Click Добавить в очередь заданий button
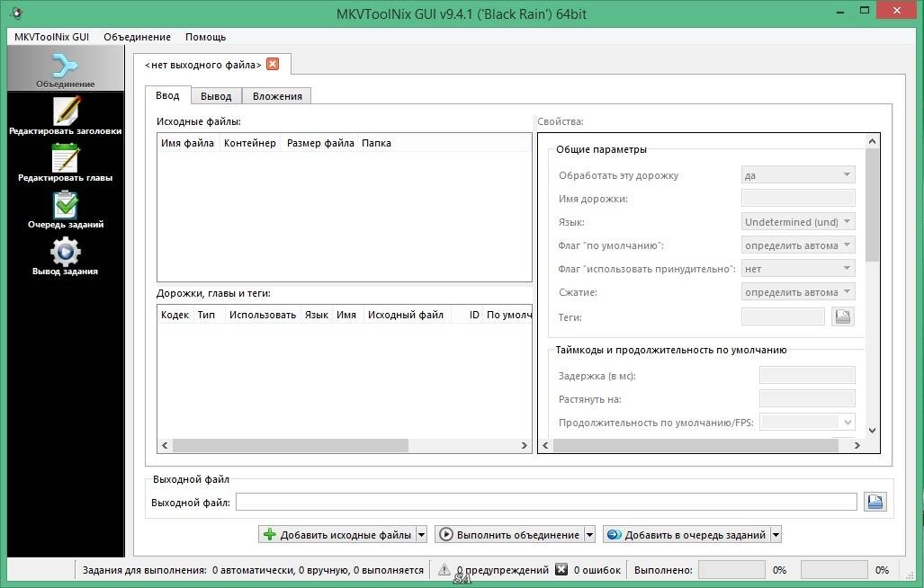924x588 pixels. (x=687, y=534)
